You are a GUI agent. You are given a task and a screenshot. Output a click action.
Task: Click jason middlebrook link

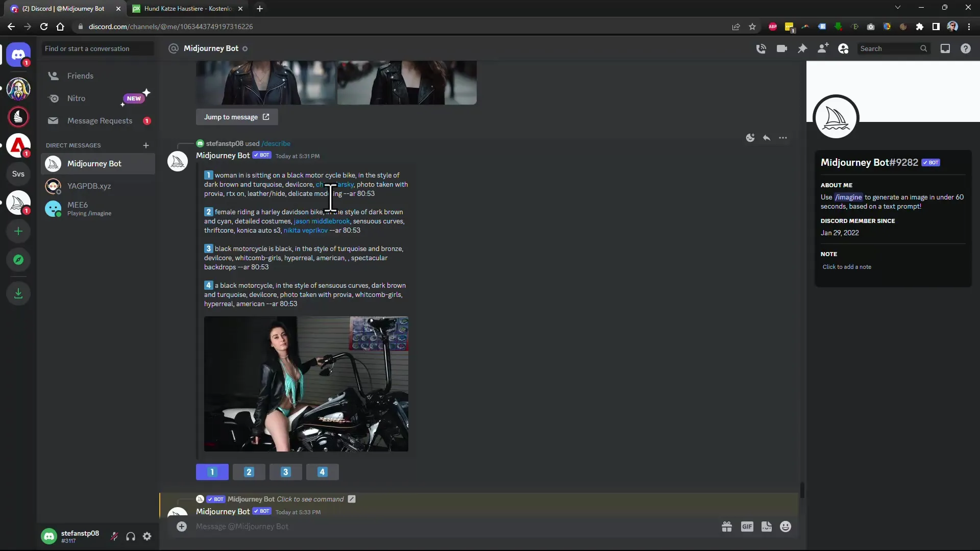(x=322, y=221)
